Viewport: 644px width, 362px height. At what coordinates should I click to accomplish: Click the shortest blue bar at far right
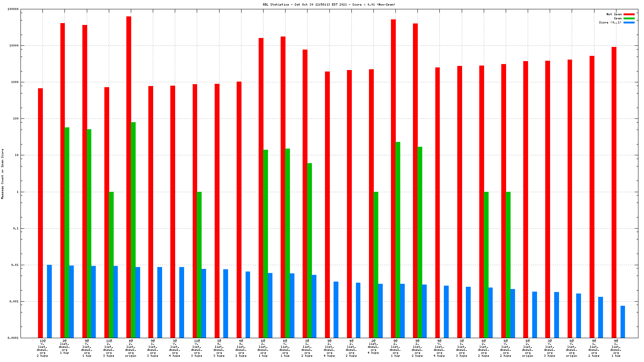622,321
